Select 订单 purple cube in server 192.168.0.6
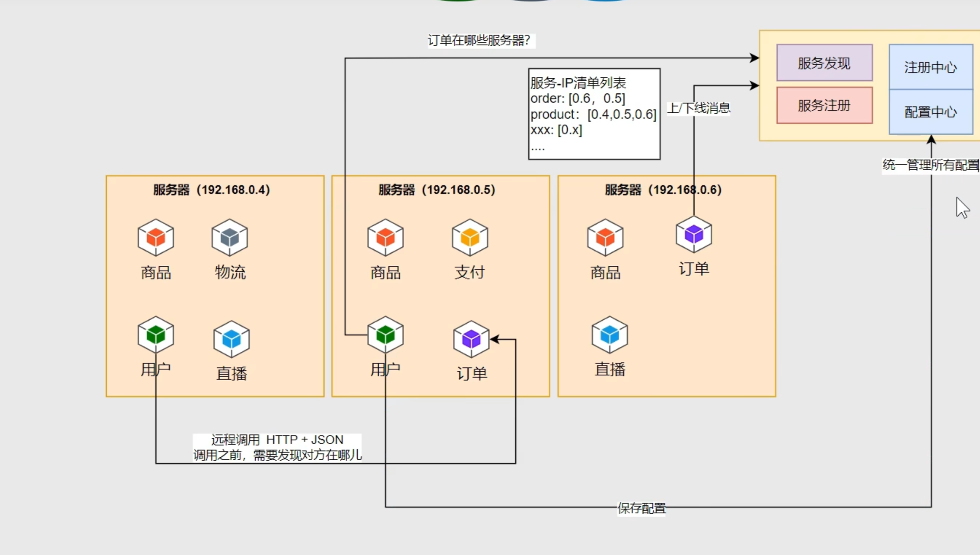980x555 pixels. (x=694, y=234)
